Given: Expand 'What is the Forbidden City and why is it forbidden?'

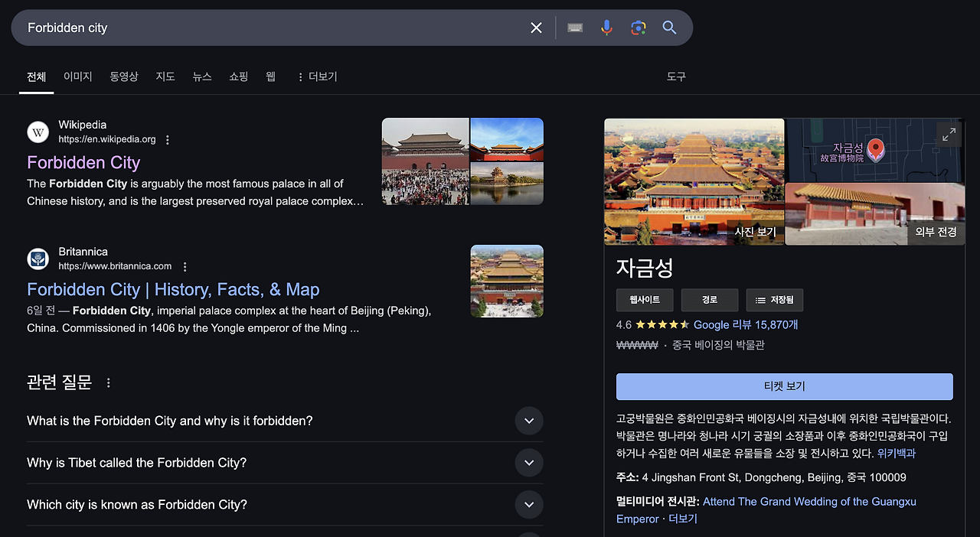Looking at the screenshot, I should [x=529, y=421].
